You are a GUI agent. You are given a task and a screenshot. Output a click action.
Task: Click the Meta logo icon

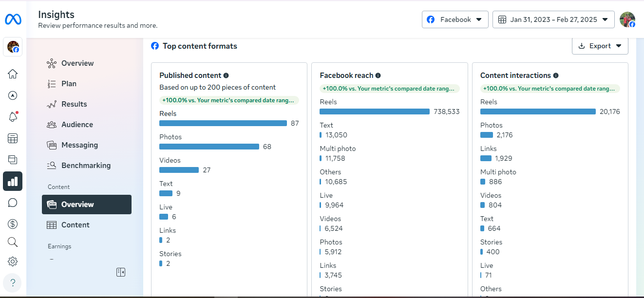(x=13, y=19)
